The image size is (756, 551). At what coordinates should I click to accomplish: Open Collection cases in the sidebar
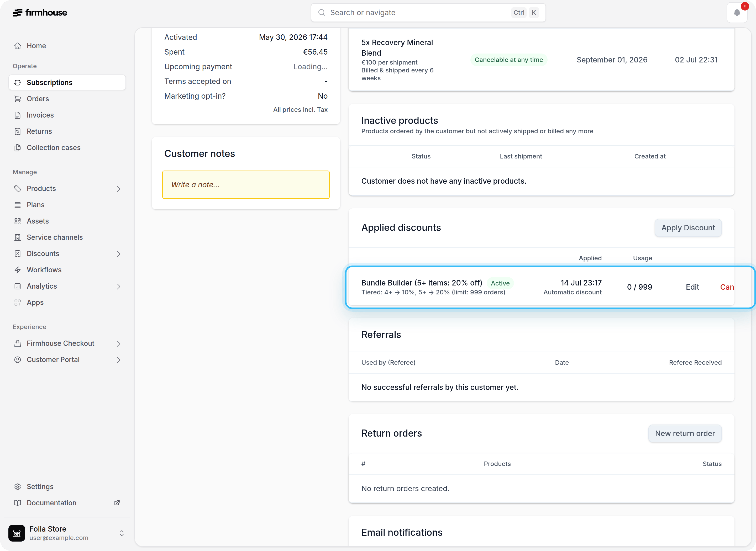click(x=67, y=147)
